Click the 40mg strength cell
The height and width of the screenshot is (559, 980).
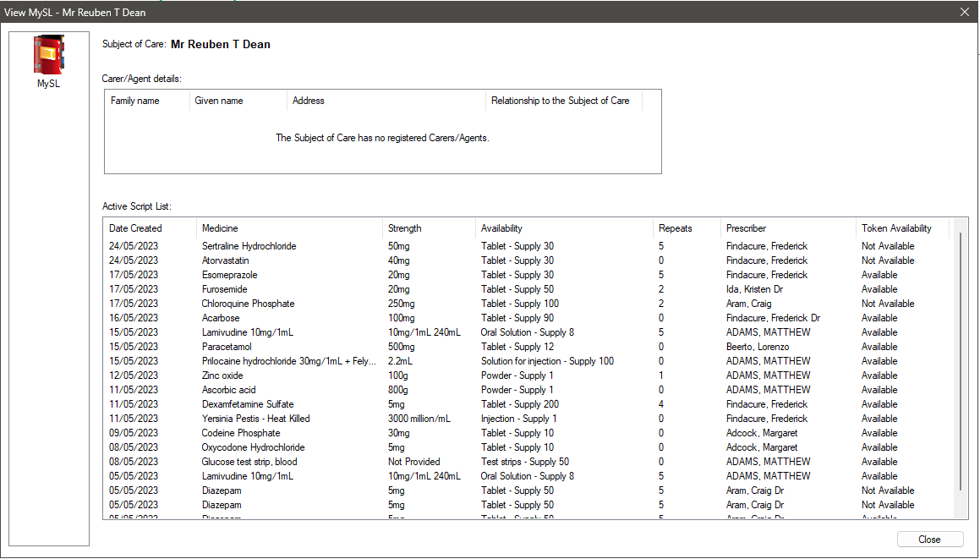tap(399, 260)
